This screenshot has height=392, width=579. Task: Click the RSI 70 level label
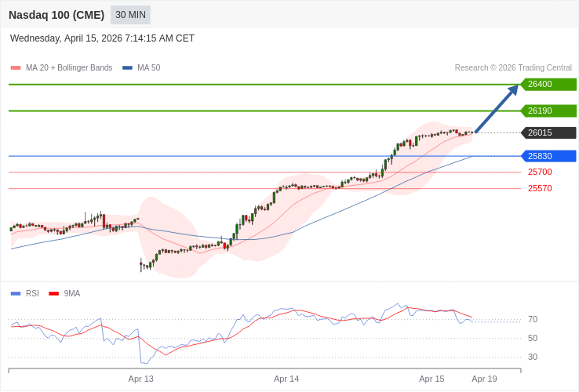(x=533, y=319)
